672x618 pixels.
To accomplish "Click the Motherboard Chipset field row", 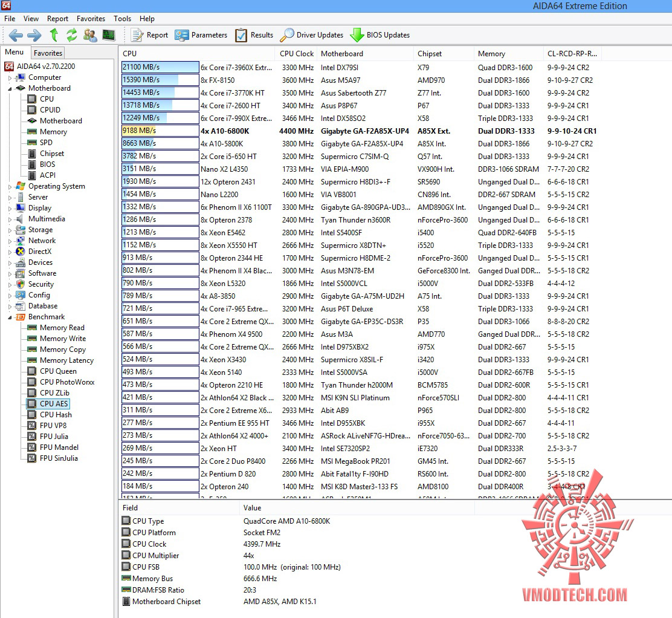I will 219,602.
